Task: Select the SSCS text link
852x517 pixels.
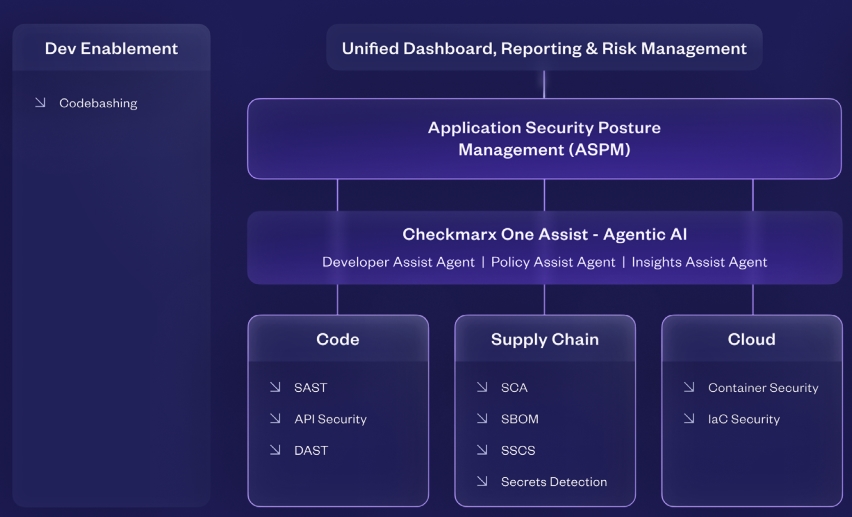Action: tap(518, 450)
